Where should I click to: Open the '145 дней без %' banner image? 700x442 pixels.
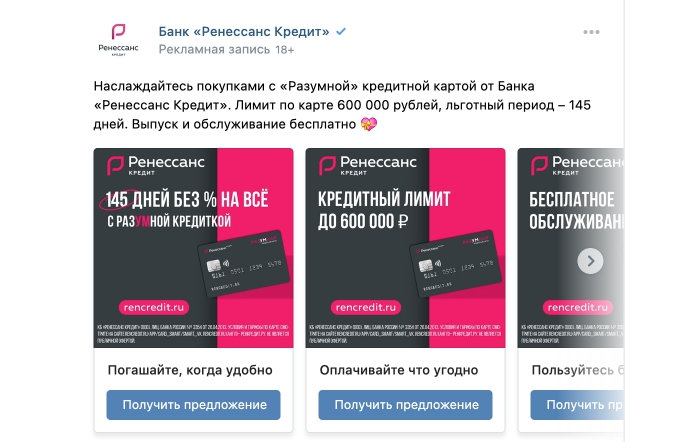(x=193, y=248)
